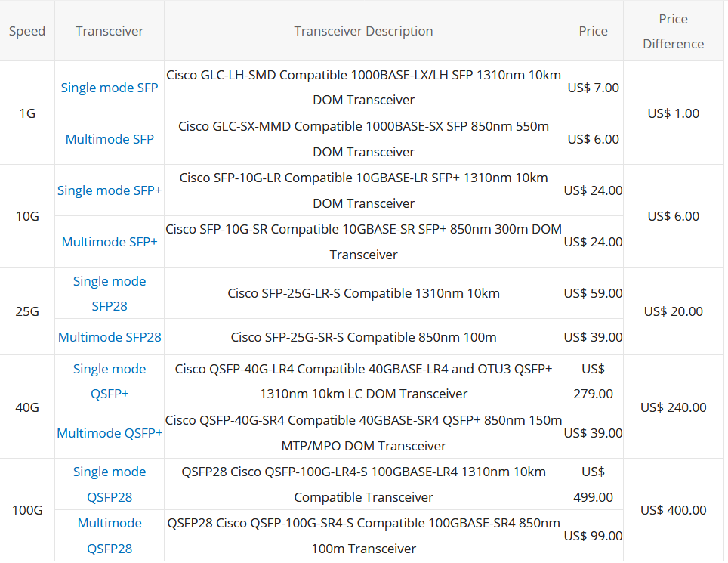
Task: Click the Cisco SFP-25G-LR-S Compatible 1310nm 10km text
Action: [x=363, y=293]
